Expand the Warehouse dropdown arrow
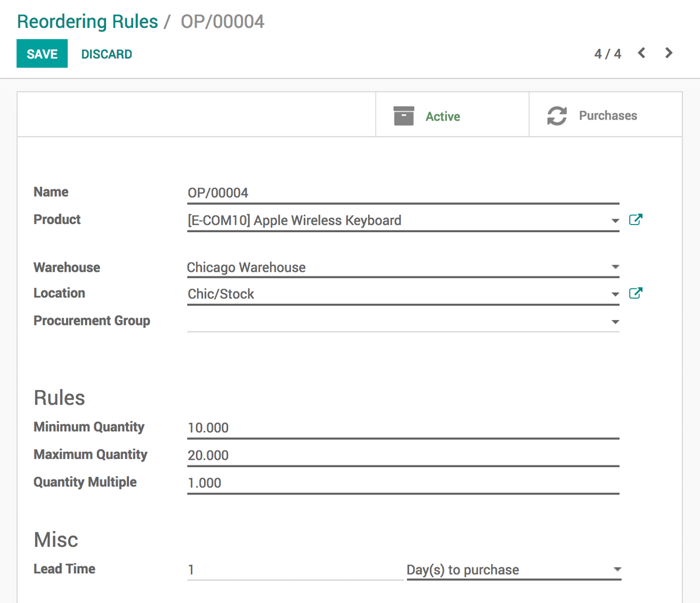700x603 pixels. [x=615, y=267]
